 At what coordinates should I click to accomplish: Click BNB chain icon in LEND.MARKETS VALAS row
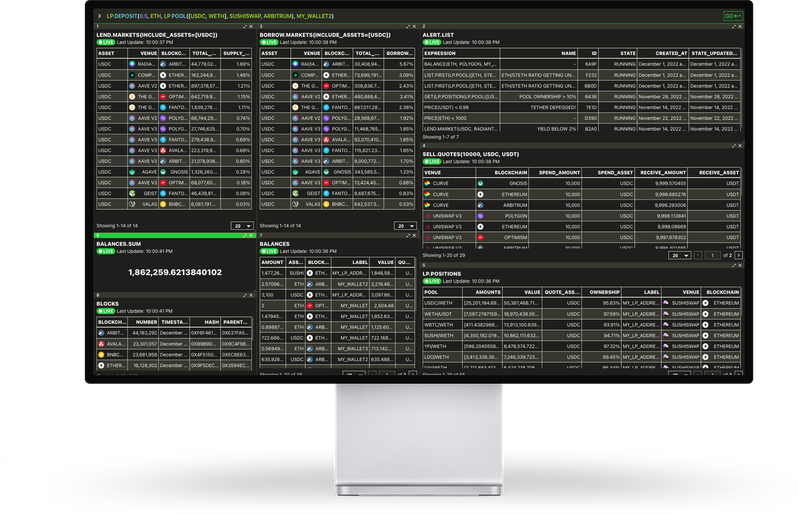point(163,204)
